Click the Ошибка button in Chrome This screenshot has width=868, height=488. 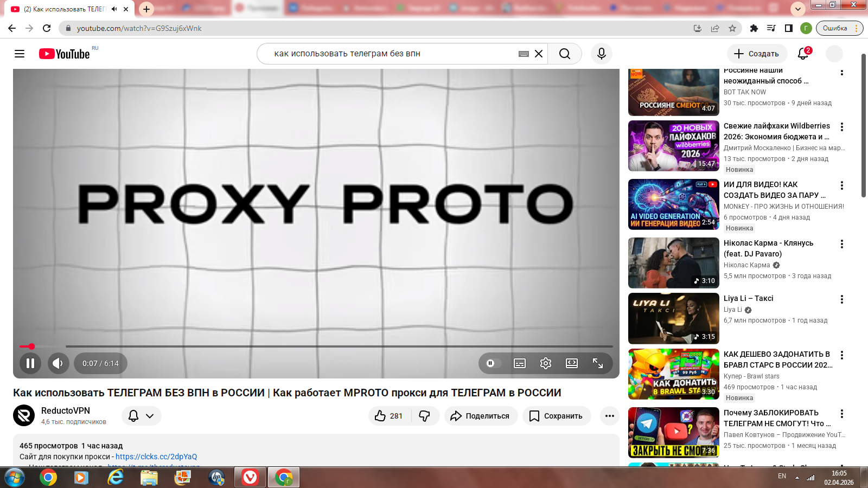coord(834,28)
